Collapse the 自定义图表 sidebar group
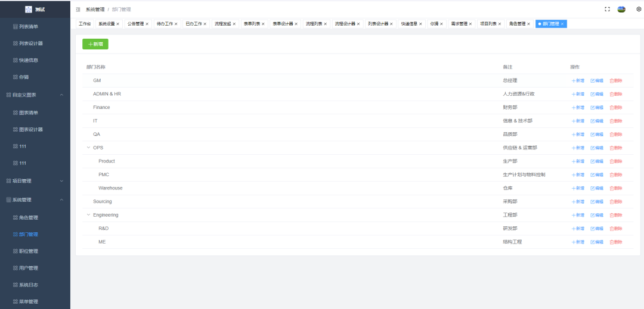Viewport: 644px width, 309px height. tap(35, 95)
